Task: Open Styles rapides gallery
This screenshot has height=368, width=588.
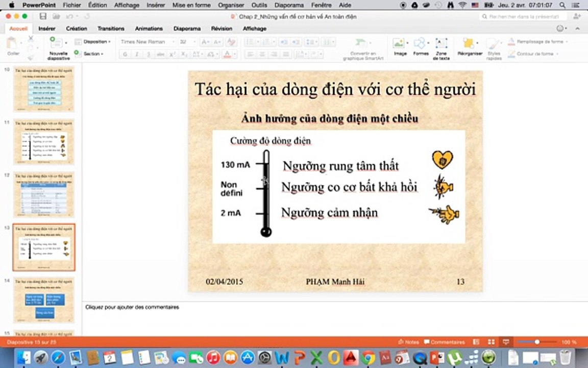Action: point(494,49)
